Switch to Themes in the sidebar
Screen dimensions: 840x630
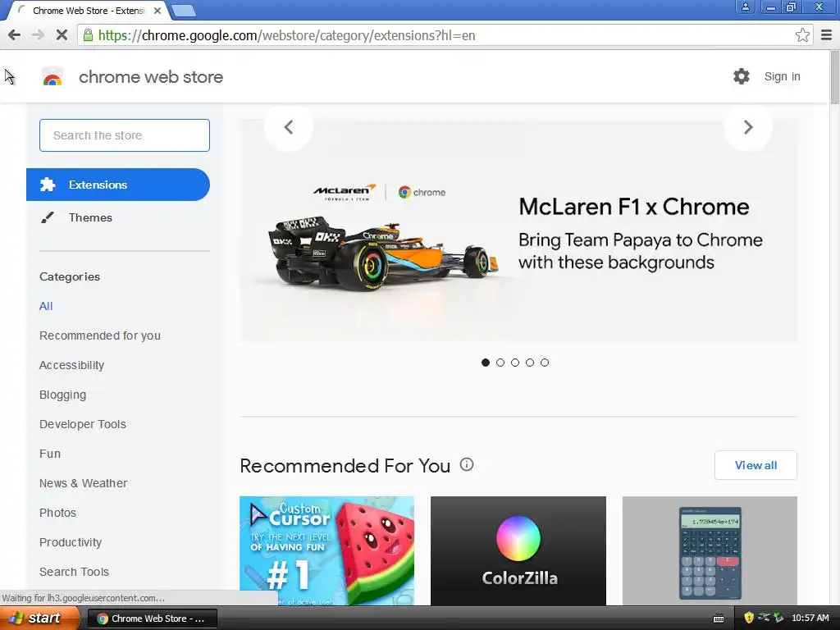90,217
